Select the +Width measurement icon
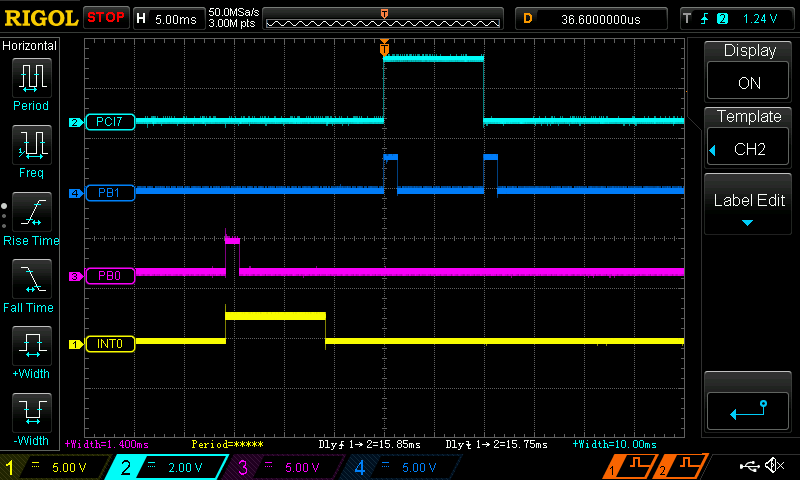 tap(32, 346)
